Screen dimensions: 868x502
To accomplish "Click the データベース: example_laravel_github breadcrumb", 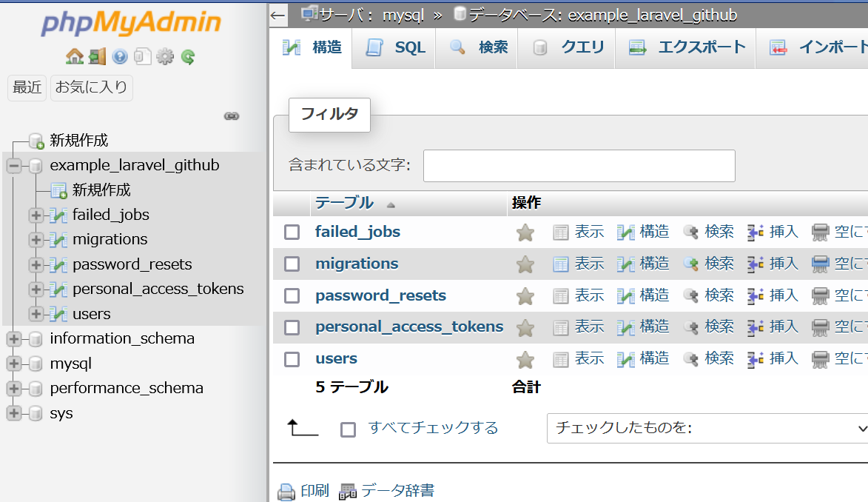I will coord(603,15).
